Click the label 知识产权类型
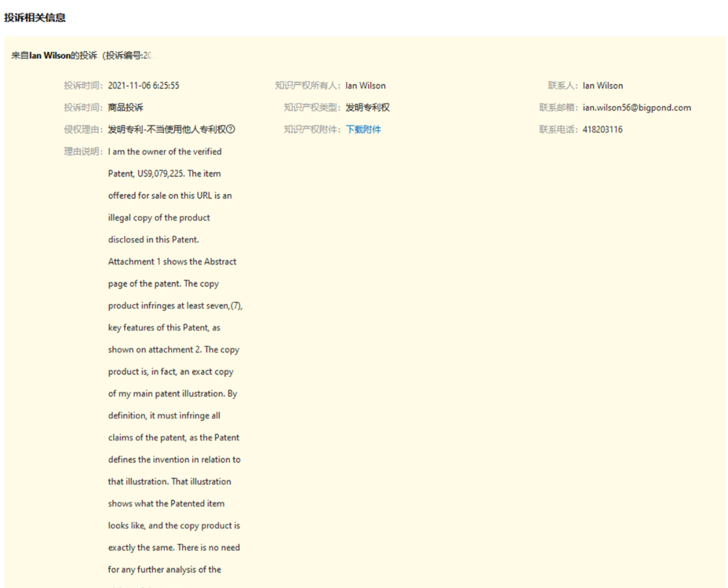728x588 pixels. 311,108
